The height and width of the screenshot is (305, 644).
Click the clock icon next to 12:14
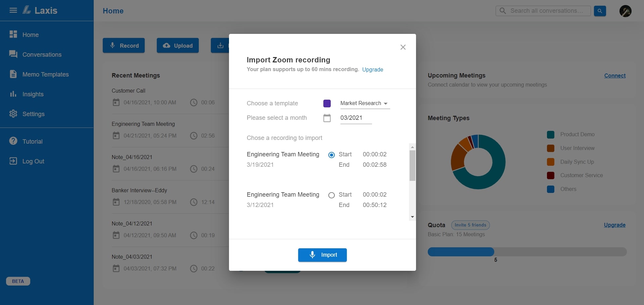pos(194,202)
